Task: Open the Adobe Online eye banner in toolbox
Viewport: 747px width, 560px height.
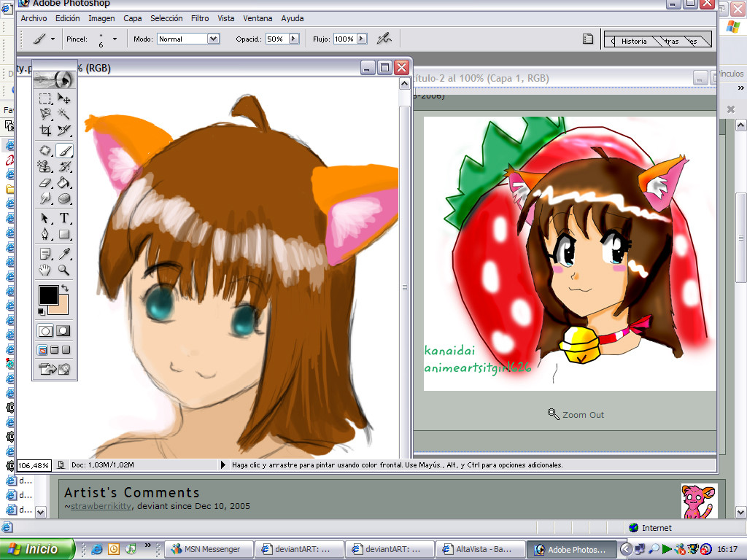Action: [54, 79]
